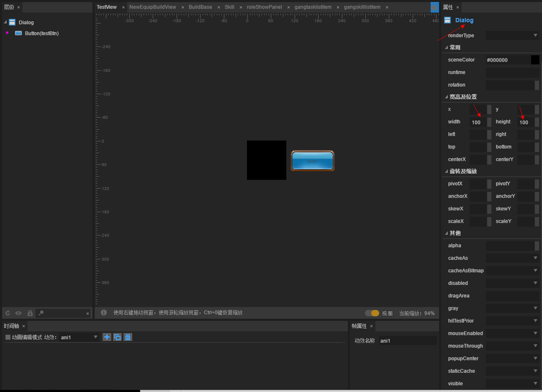Click the black sceneColor swatch
Viewport: 542px width, 392px height.
tap(535, 60)
